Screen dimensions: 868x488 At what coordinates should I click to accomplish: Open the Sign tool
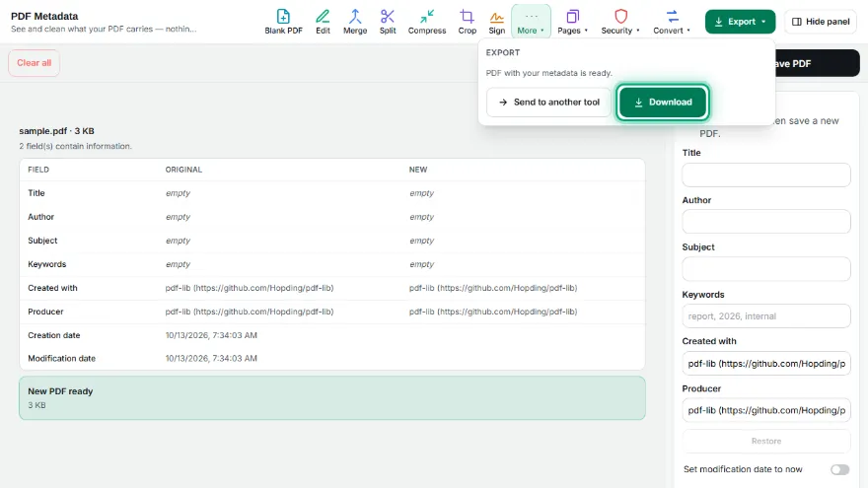[x=496, y=22]
